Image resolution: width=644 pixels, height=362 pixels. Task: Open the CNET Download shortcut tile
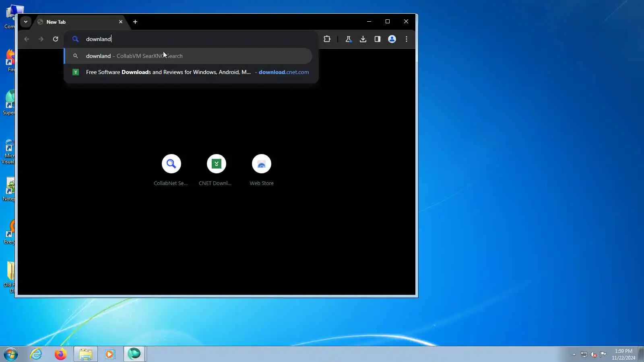[x=216, y=170]
